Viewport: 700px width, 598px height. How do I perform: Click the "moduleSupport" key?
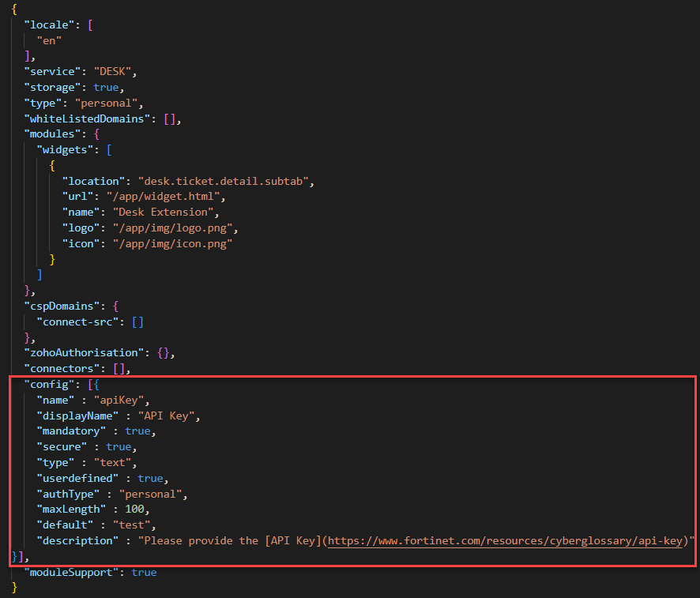[71, 573]
